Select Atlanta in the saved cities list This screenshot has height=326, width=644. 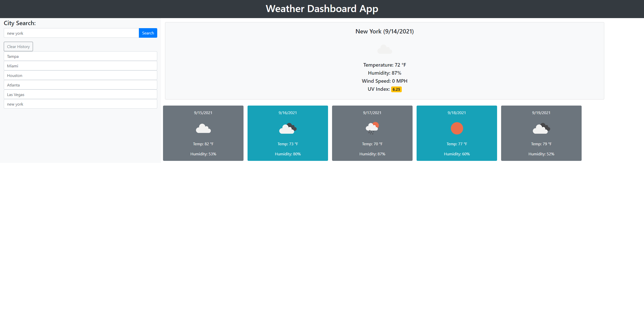[80, 85]
